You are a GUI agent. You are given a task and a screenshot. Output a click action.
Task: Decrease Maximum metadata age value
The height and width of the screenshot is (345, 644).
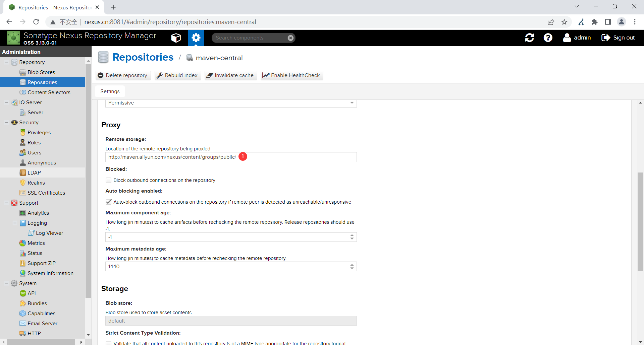pos(352,268)
